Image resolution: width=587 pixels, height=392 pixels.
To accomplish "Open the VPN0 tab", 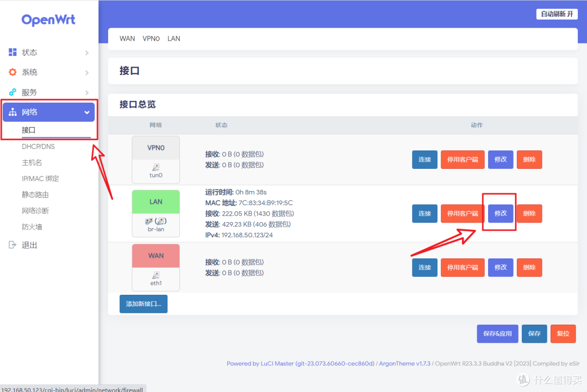I will [x=151, y=39].
